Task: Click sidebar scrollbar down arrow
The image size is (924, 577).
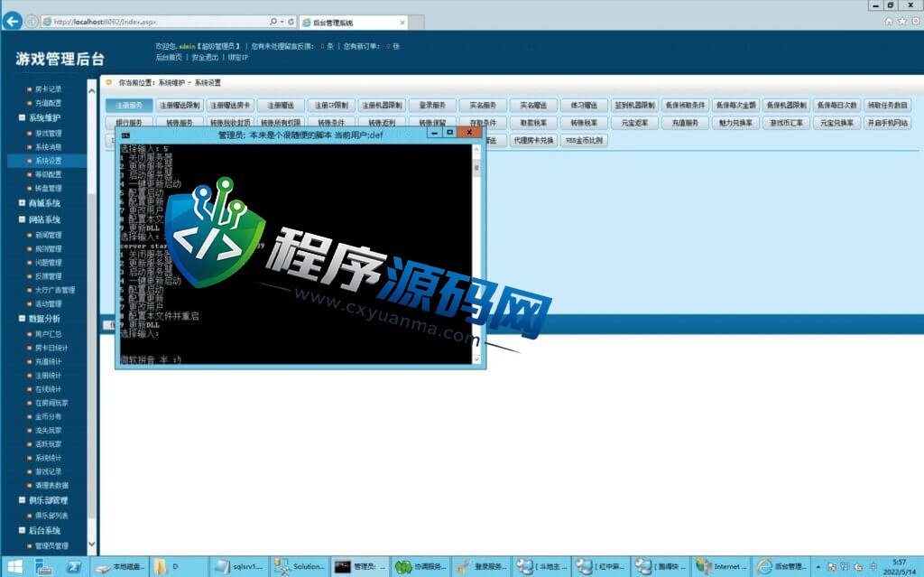Action: tap(92, 544)
